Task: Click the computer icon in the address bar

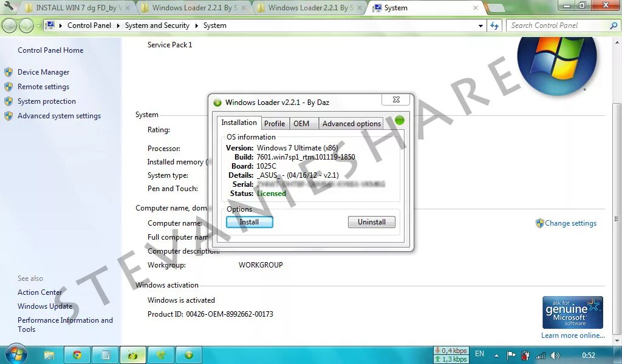Action: click(x=50, y=25)
